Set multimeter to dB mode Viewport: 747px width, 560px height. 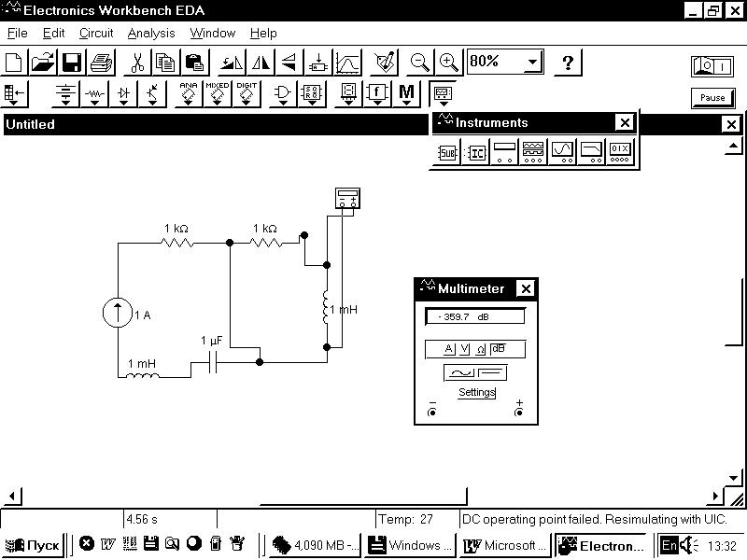point(498,348)
